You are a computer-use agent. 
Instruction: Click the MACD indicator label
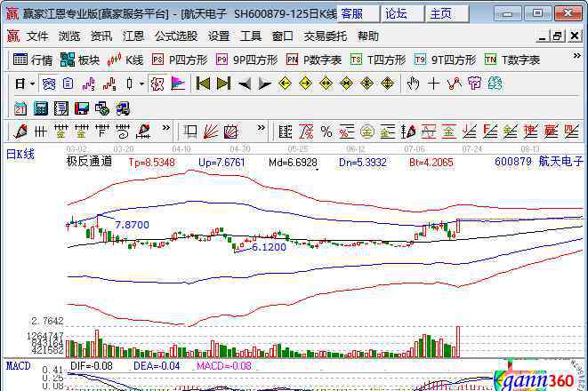(19, 365)
